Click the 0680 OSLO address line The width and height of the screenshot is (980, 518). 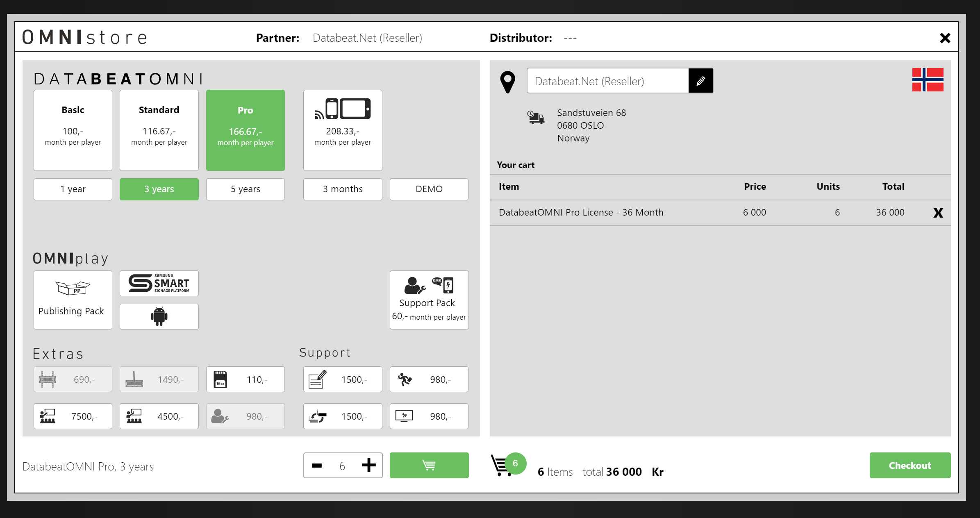pyautogui.click(x=580, y=125)
